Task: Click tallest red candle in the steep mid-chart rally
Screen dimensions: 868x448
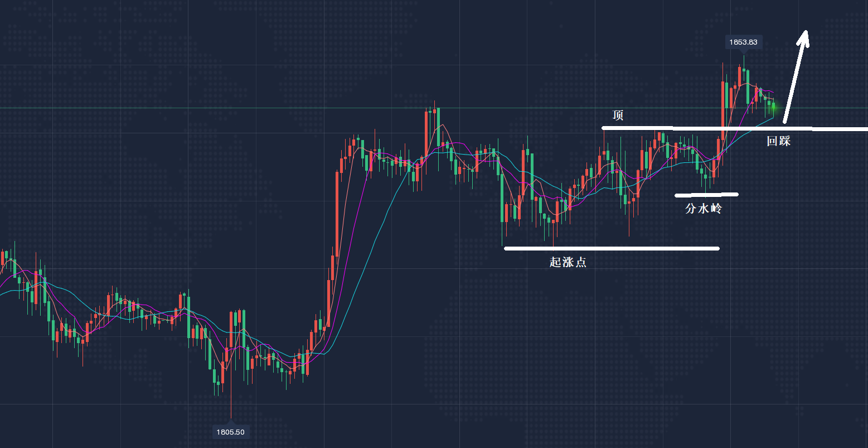Action: click(x=337, y=212)
